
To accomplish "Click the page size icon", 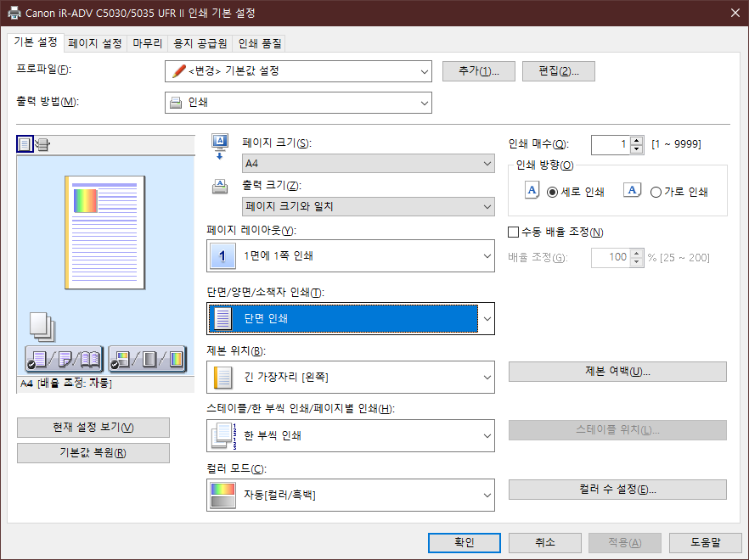I will coord(220,147).
